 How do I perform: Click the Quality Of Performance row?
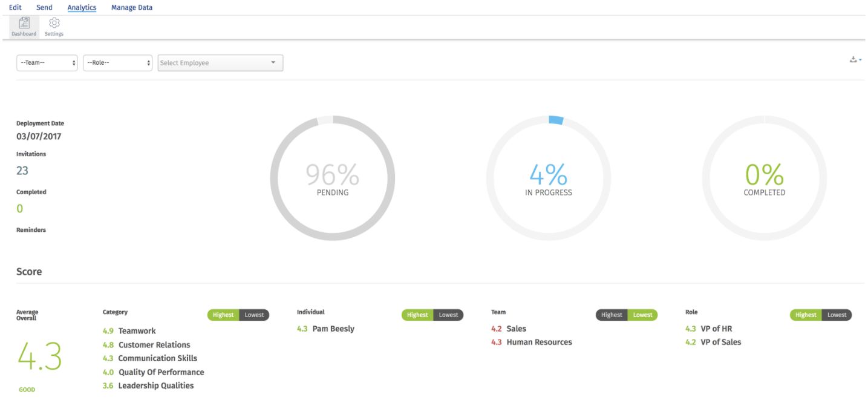point(153,372)
